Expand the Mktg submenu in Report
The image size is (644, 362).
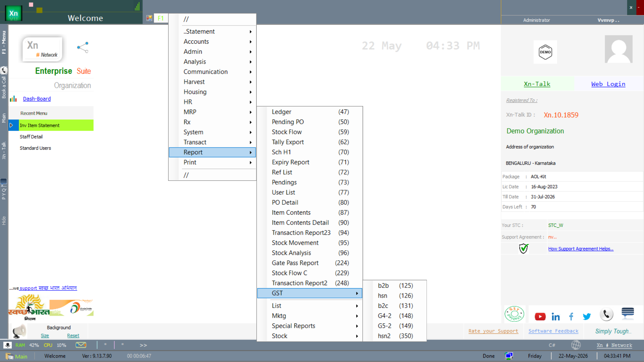(x=310, y=316)
